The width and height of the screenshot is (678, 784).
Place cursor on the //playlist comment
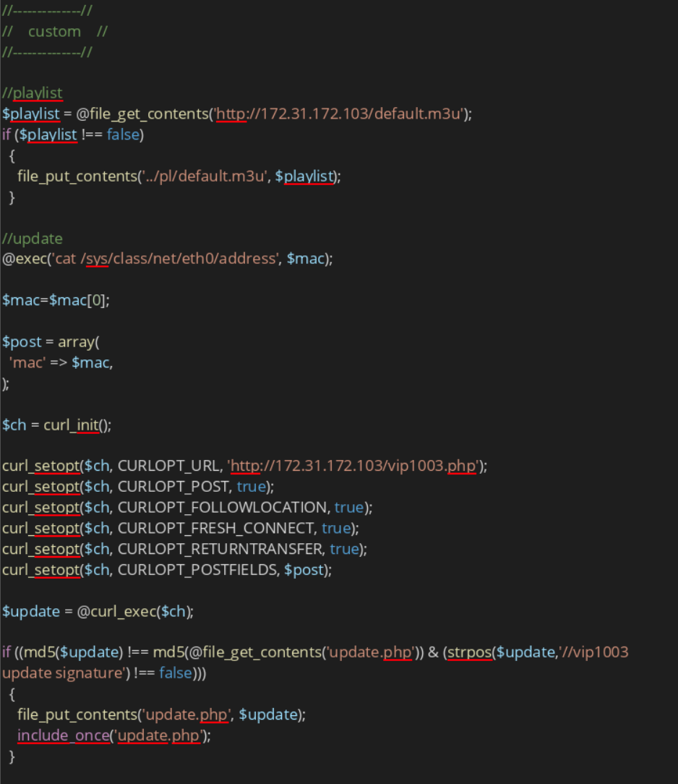click(33, 93)
